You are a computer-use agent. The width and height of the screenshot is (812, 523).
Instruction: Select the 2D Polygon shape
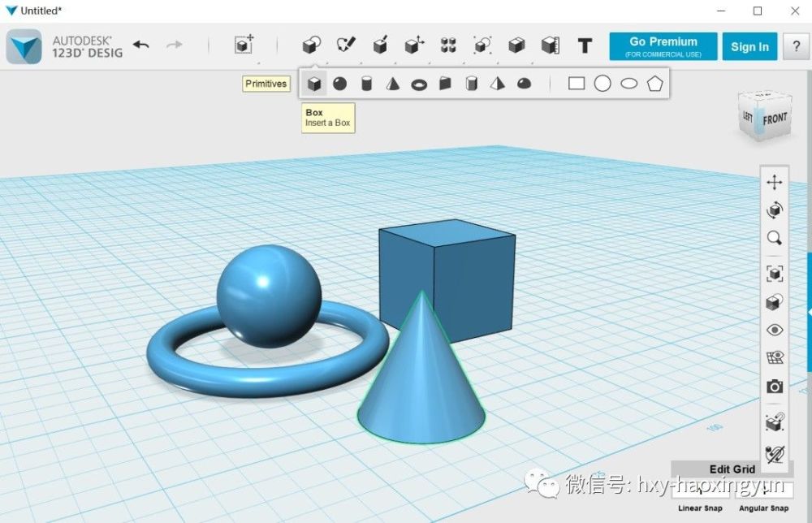(655, 83)
